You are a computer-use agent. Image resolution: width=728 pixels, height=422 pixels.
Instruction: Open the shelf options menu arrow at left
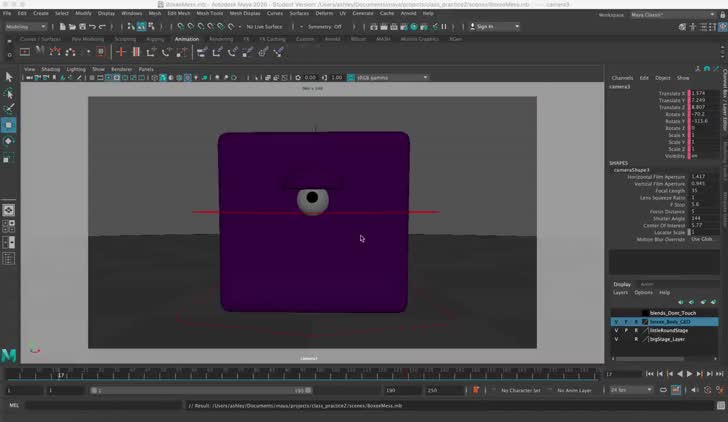tap(9, 55)
